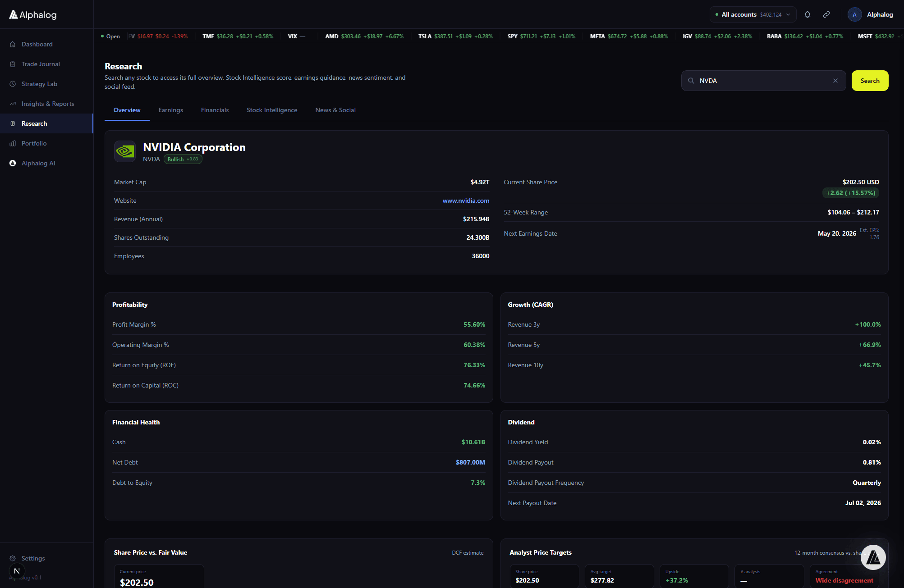Viewport: 904px width, 588px height.
Task: Open the floating Alphalog assistant button
Action: (873, 557)
